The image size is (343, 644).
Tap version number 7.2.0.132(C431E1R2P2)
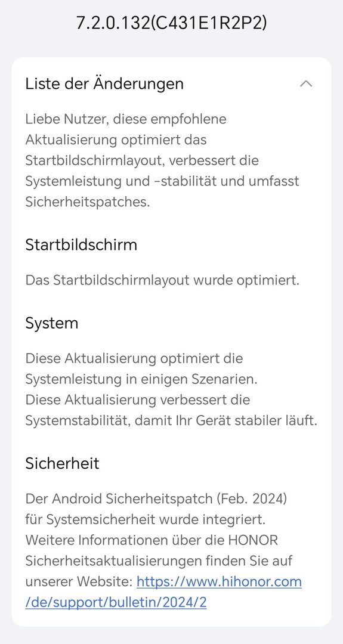171,23
